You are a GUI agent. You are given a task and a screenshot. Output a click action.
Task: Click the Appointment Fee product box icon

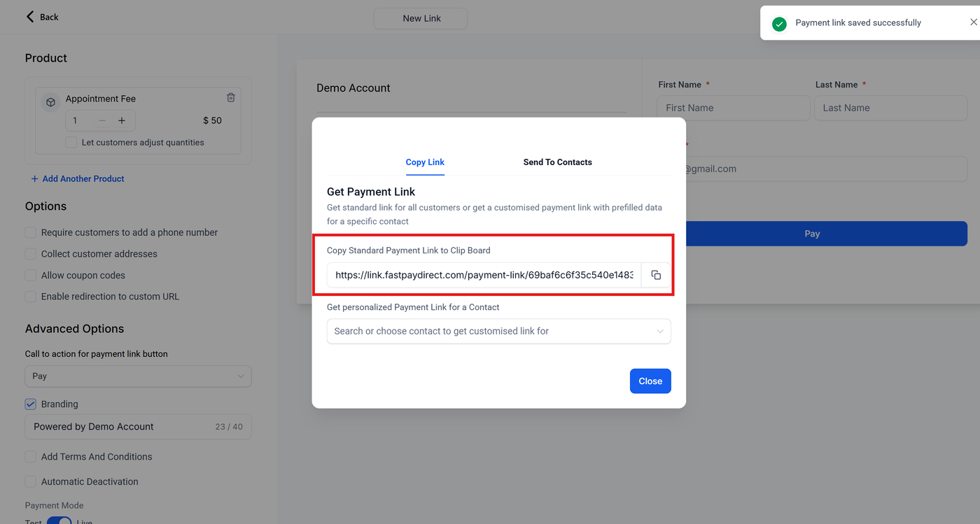point(51,102)
